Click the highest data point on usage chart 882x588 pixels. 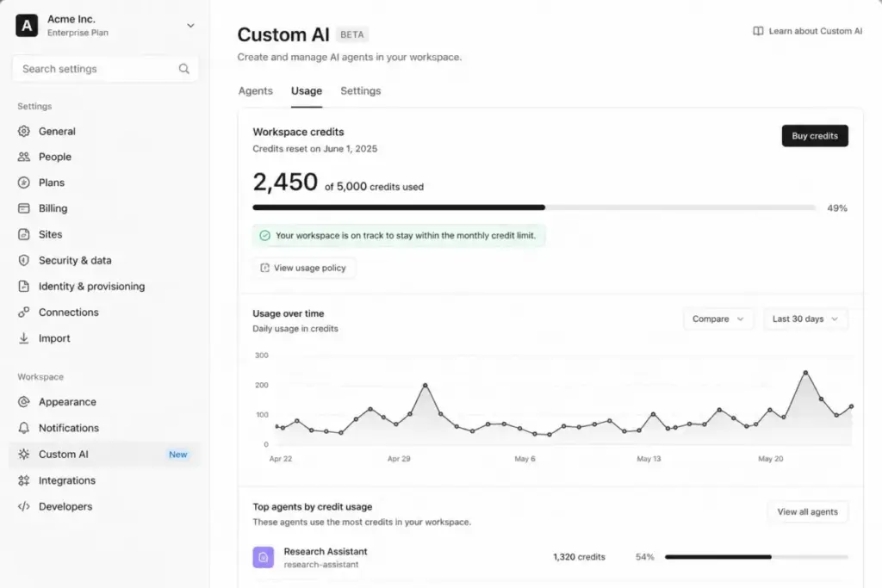(805, 373)
